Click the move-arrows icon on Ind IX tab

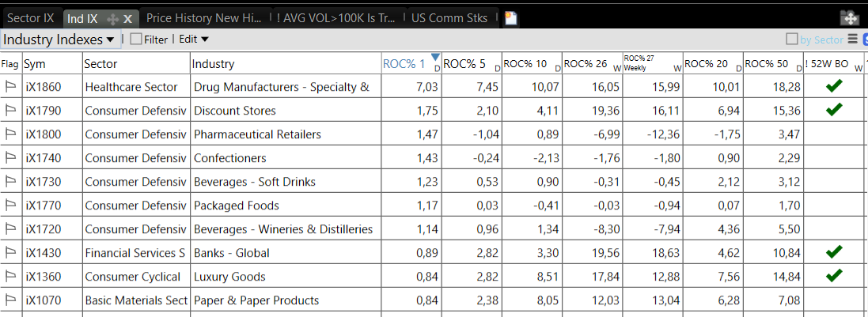(112, 18)
